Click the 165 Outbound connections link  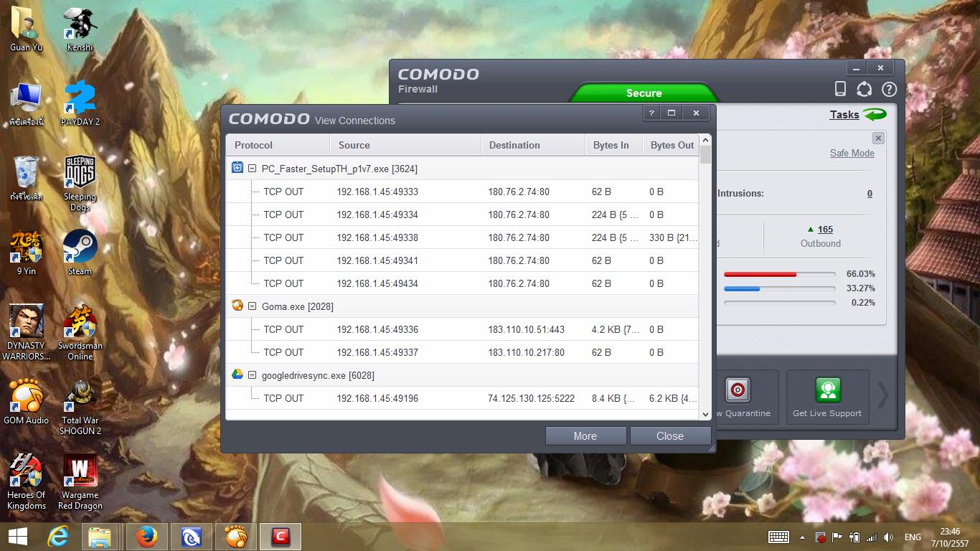(x=825, y=230)
